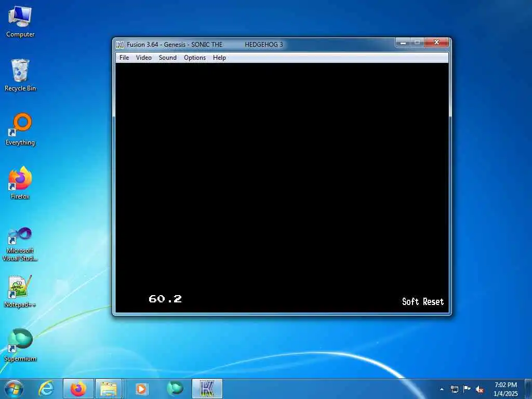Click the muted volume tray icon

[480, 389]
